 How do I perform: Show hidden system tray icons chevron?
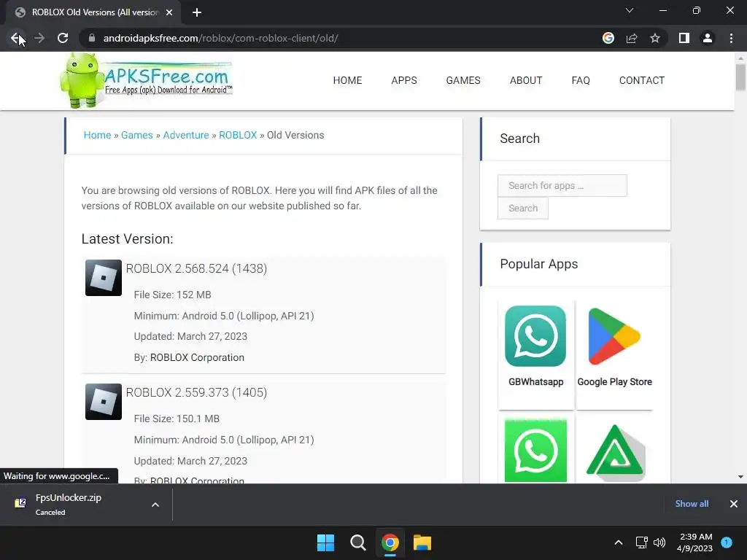tap(619, 542)
